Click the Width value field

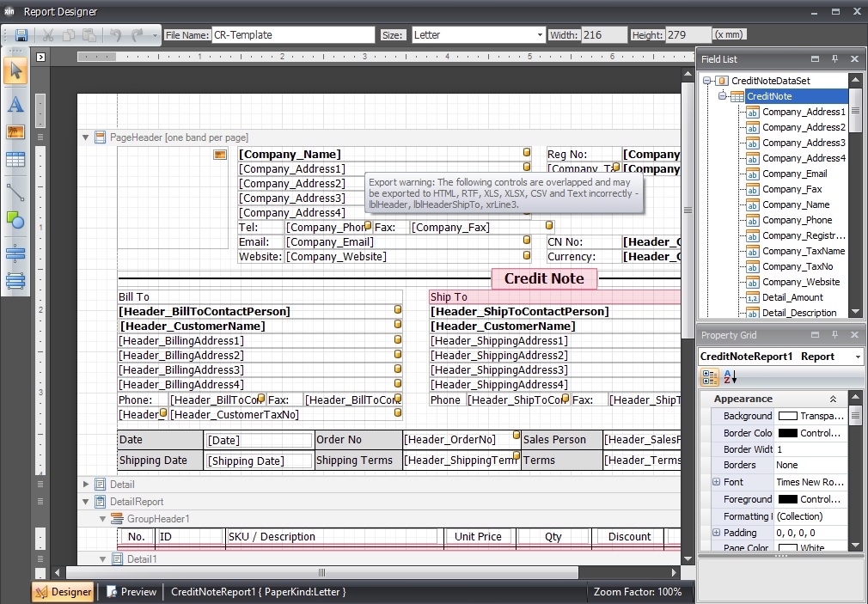coord(603,35)
